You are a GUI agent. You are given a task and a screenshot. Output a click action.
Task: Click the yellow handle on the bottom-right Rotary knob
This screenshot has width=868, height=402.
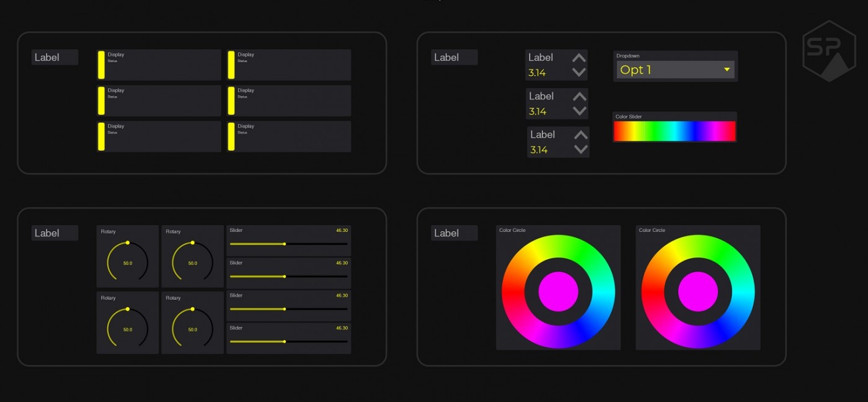(x=193, y=309)
